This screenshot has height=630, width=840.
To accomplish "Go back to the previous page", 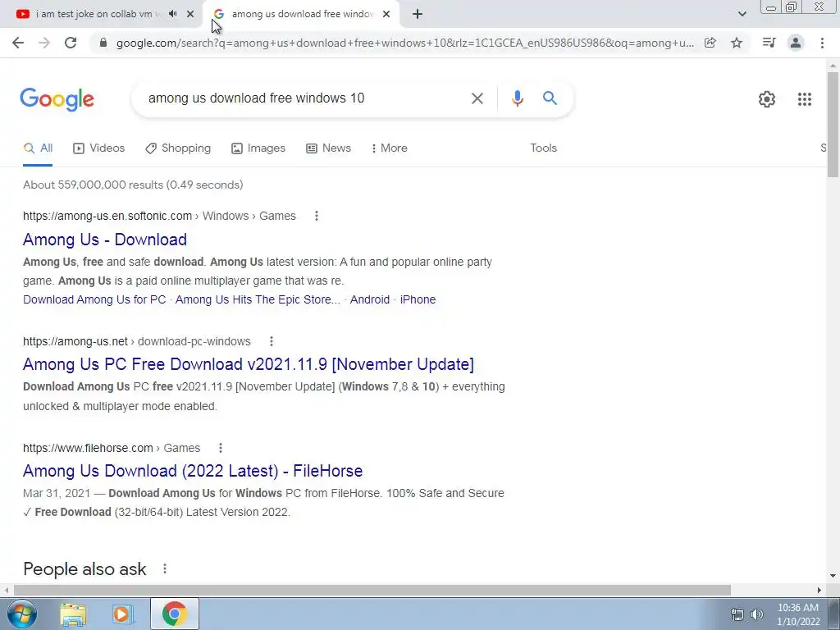I will click(x=18, y=43).
